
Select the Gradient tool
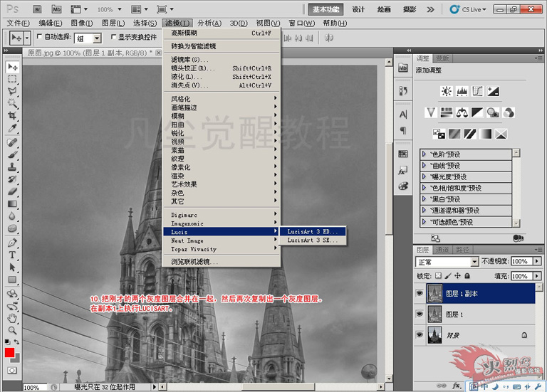13,204
